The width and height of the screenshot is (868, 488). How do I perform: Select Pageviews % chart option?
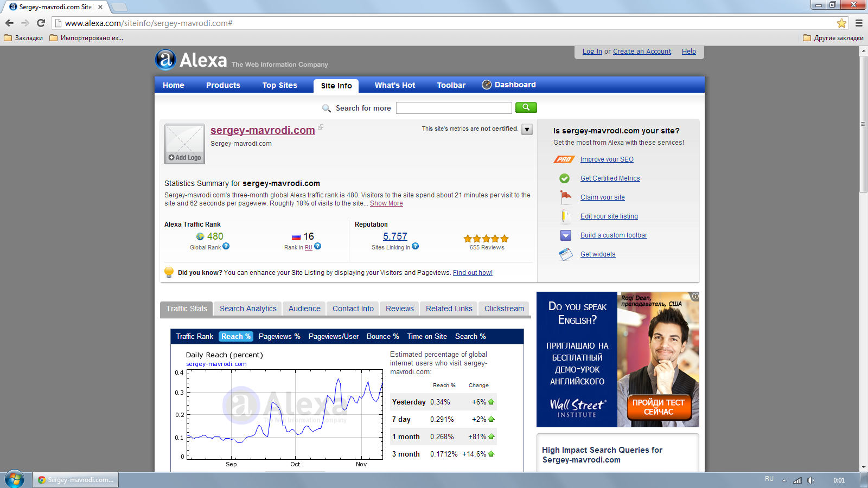pyautogui.click(x=279, y=336)
